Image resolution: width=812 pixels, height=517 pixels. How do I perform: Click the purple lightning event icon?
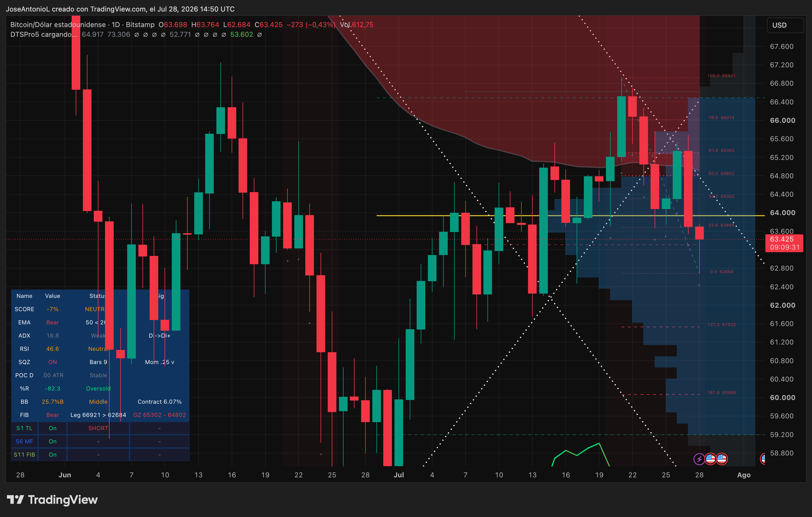tap(699, 459)
